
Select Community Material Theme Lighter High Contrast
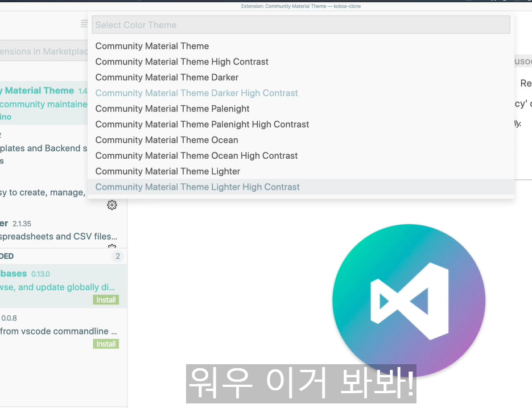click(x=301, y=187)
